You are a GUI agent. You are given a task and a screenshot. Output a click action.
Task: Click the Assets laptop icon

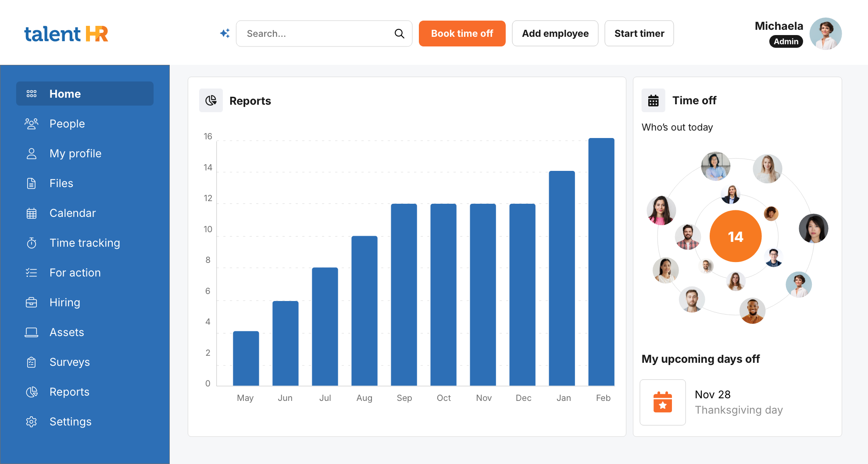(31, 332)
